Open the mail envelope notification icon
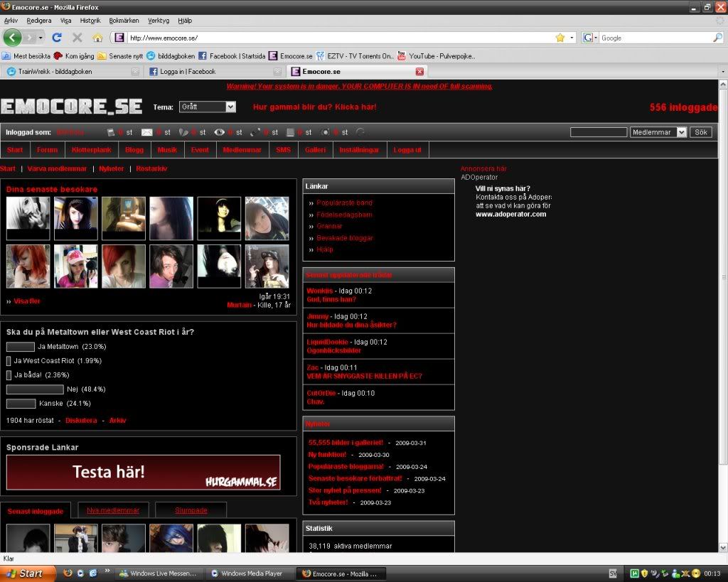 147,132
